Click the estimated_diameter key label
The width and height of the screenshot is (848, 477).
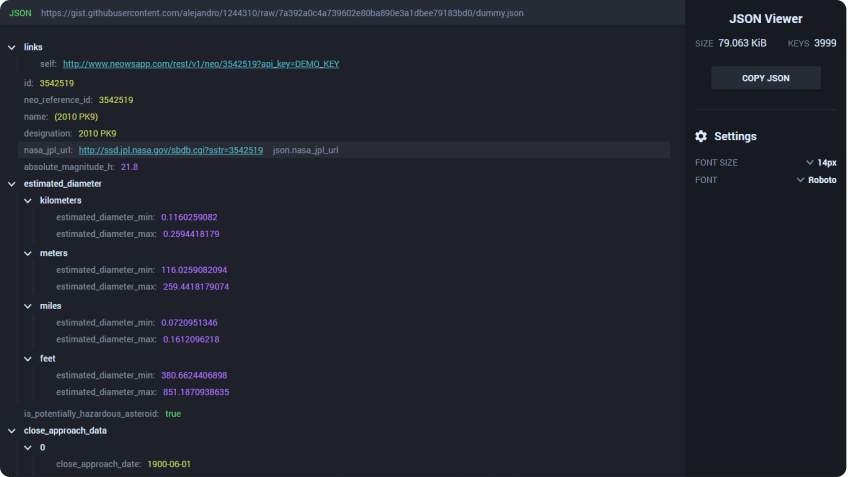[x=63, y=184]
